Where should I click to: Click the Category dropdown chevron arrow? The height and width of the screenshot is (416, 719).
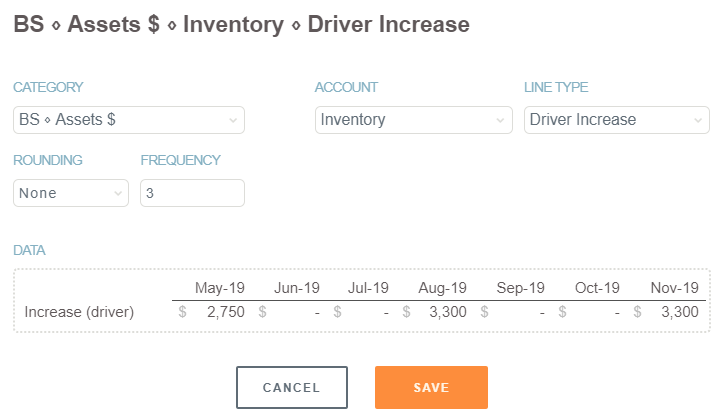(x=233, y=121)
